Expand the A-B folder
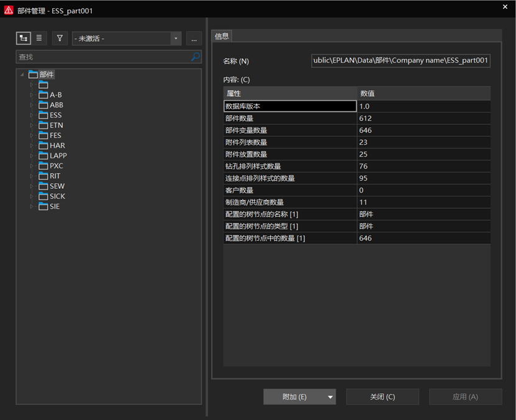The image size is (516, 420). click(32, 95)
